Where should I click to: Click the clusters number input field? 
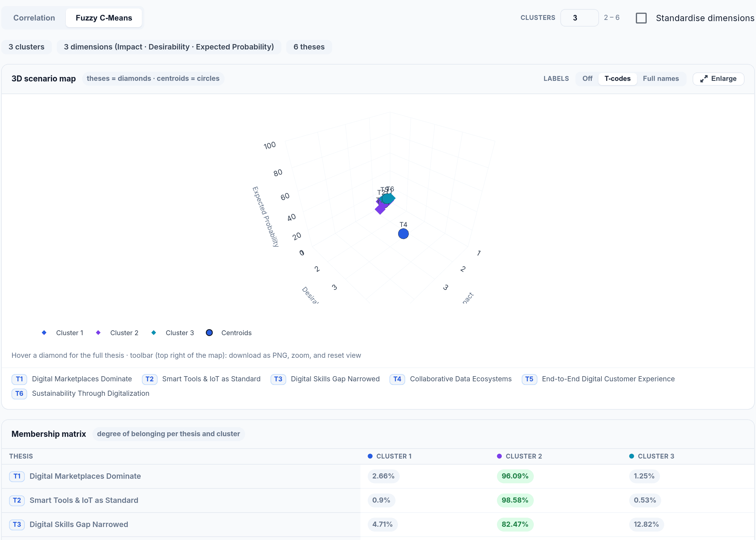(579, 18)
